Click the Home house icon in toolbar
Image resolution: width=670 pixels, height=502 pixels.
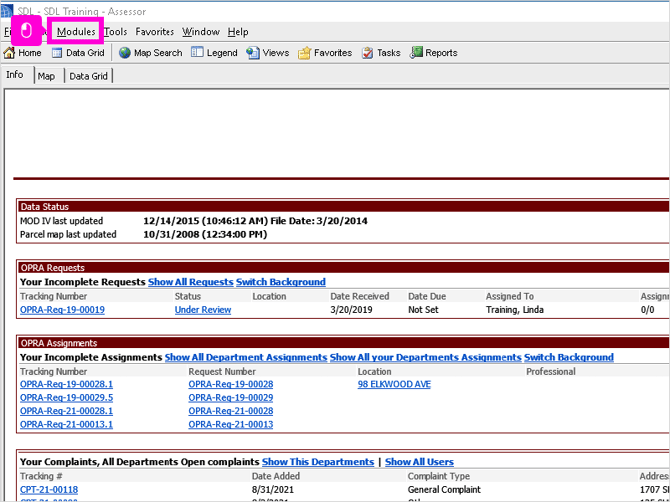pyautogui.click(x=9, y=53)
